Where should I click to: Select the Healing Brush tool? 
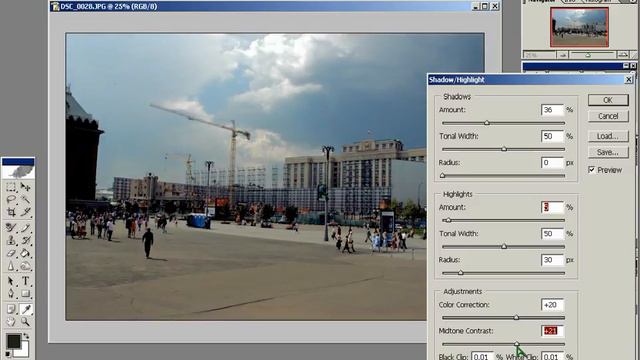[11, 228]
